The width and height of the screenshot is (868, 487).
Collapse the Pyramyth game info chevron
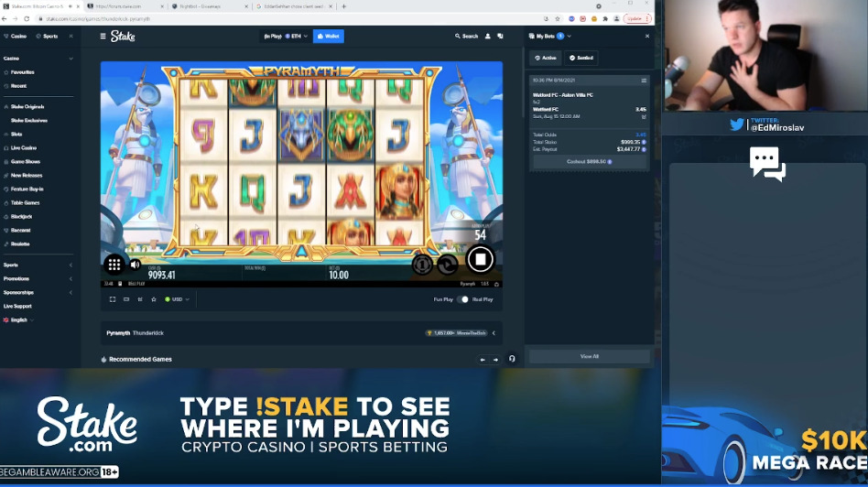pyautogui.click(x=494, y=333)
